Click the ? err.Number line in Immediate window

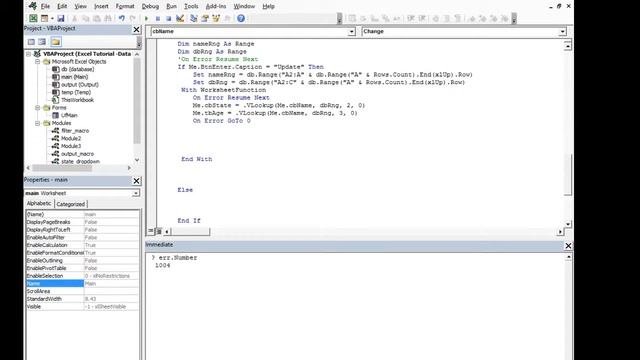(x=174, y=258)
